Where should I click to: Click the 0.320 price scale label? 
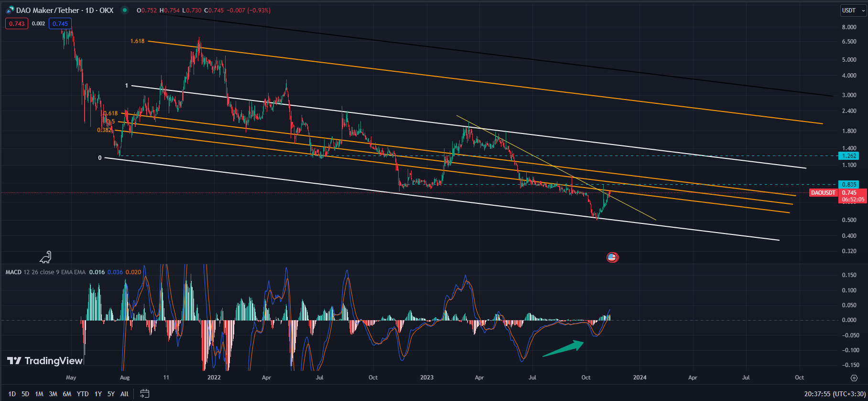tap(849, 251)
